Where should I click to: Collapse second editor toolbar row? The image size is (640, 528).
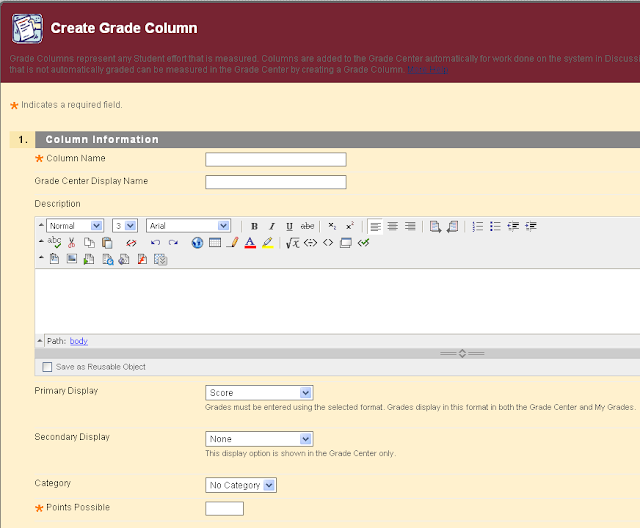[41, 241]
